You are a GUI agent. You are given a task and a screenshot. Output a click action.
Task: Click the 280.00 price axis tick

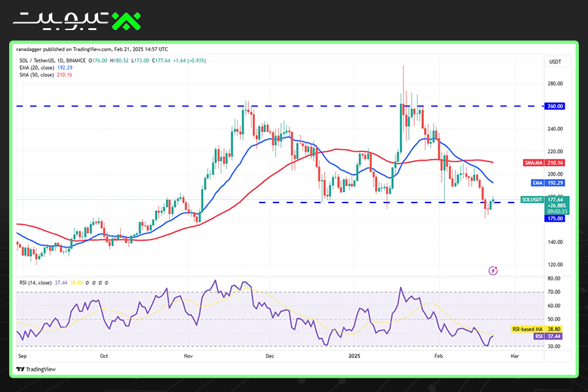[555, 83]
